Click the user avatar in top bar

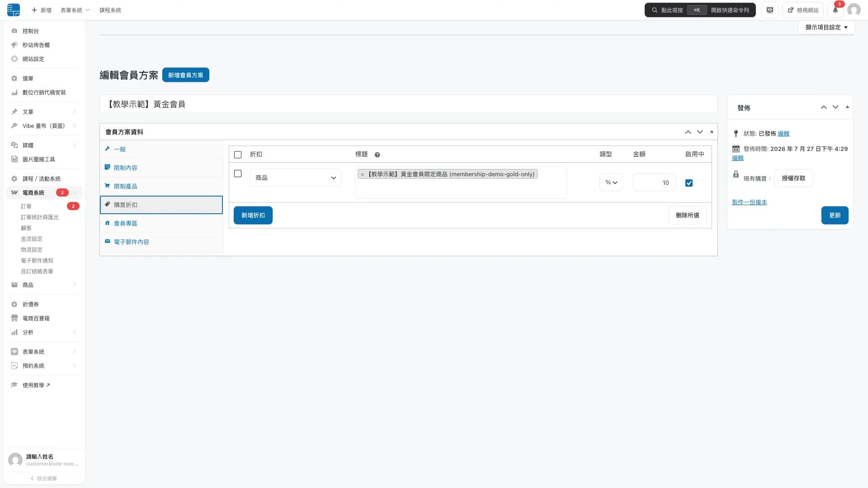(854, 10)
